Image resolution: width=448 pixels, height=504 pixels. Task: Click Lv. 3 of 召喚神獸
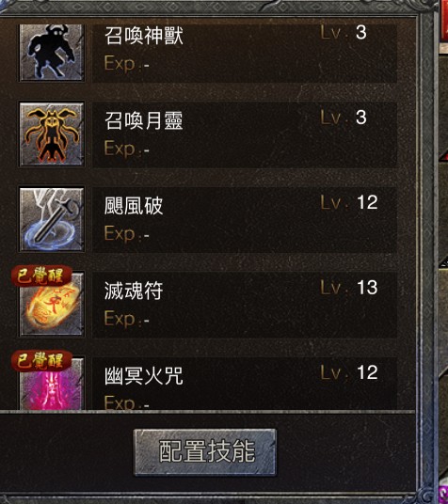click(x=344, y=33)
